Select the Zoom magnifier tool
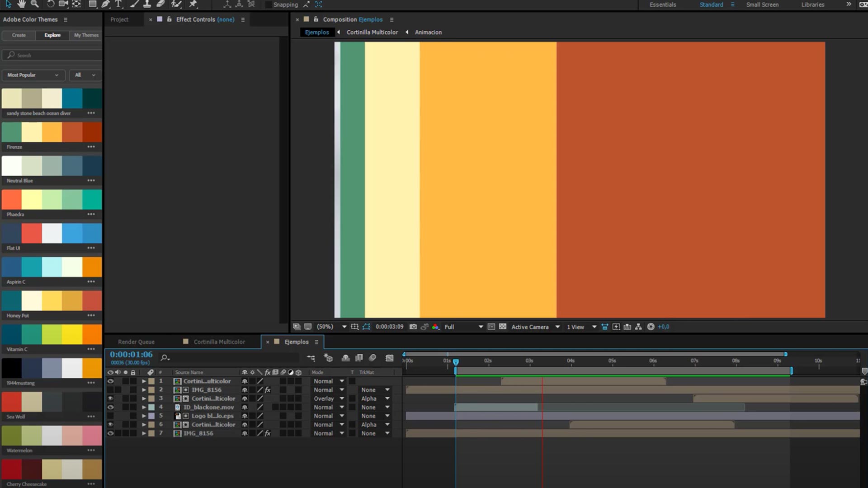Viewport: 868px width, 488px height. 34,4
